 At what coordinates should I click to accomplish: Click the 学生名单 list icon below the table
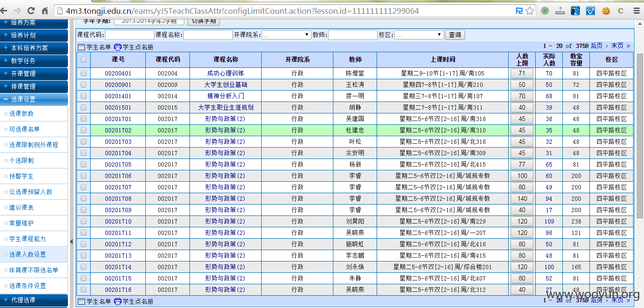pyautogui.click(x=81, y=301)
